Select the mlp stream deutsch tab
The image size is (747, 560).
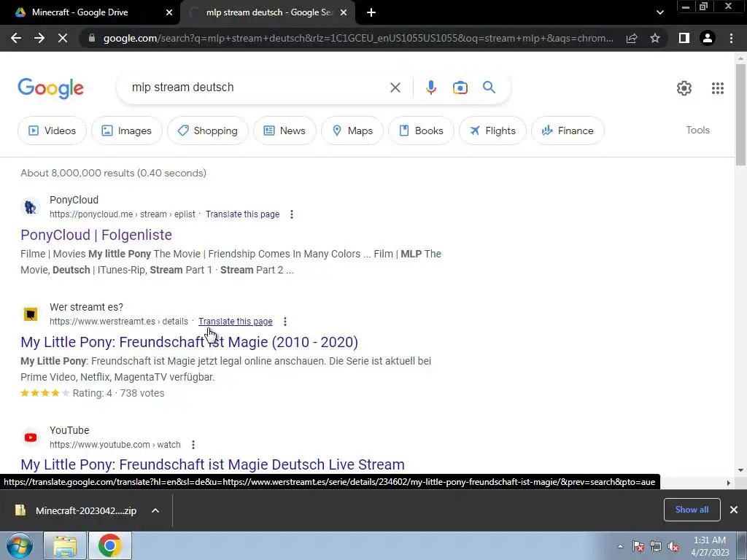pyautogui.click(x=268, y=13)
